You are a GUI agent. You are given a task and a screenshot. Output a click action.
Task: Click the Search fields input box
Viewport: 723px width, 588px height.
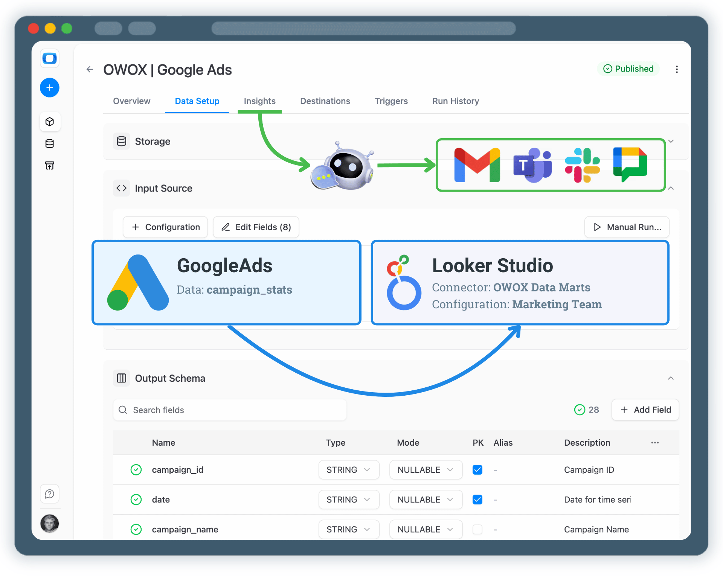[x=230, y=410]
